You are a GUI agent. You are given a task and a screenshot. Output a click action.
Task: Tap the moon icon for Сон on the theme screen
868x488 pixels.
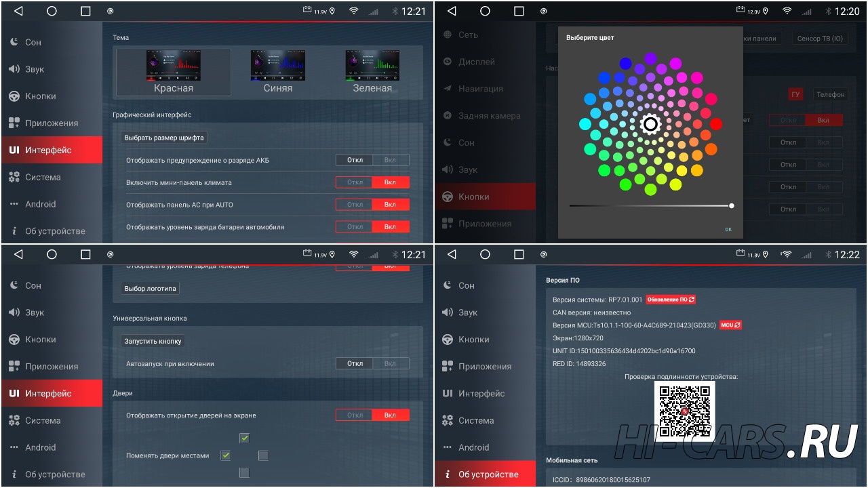[x=14, y=42]
